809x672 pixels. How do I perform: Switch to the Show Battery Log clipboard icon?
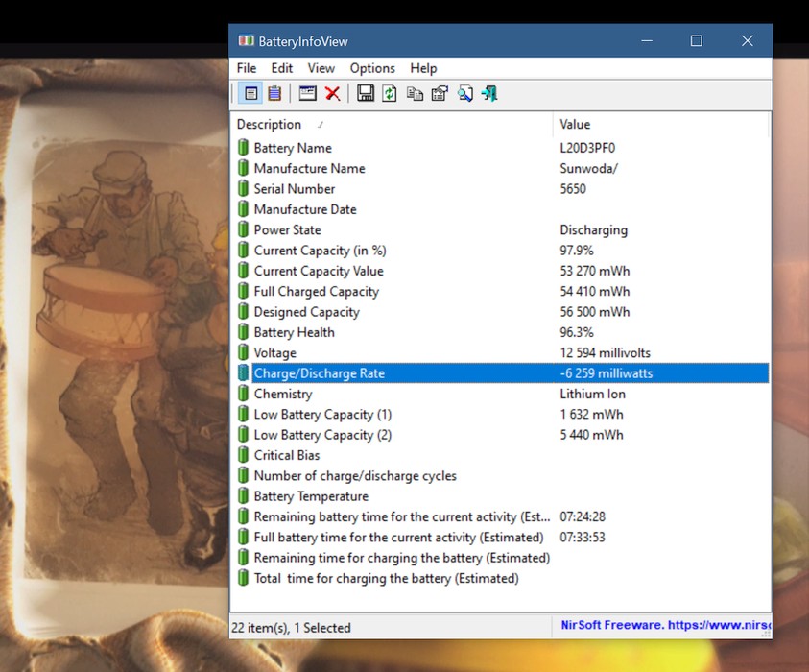tap(274, 94)
